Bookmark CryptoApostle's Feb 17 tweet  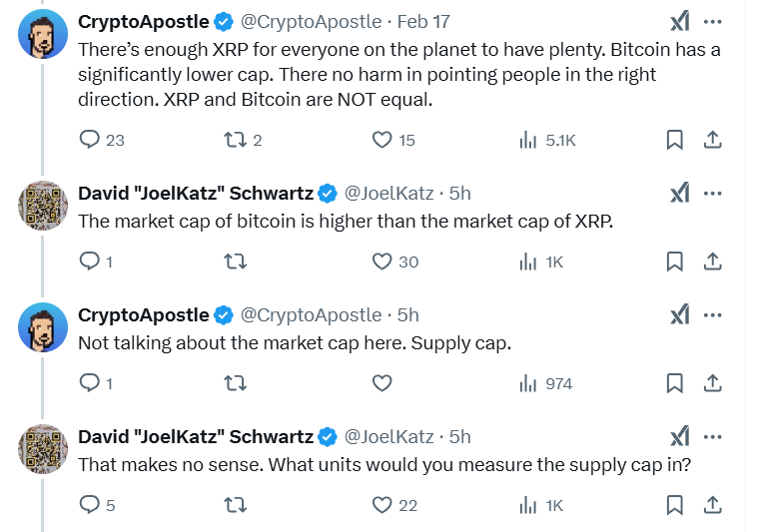tap(674, 140)
